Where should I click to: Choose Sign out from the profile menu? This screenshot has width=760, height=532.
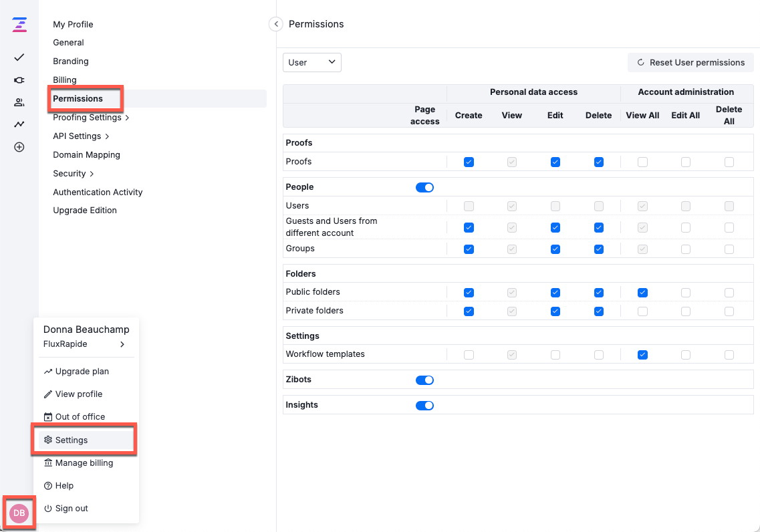(x=72, y=509)
